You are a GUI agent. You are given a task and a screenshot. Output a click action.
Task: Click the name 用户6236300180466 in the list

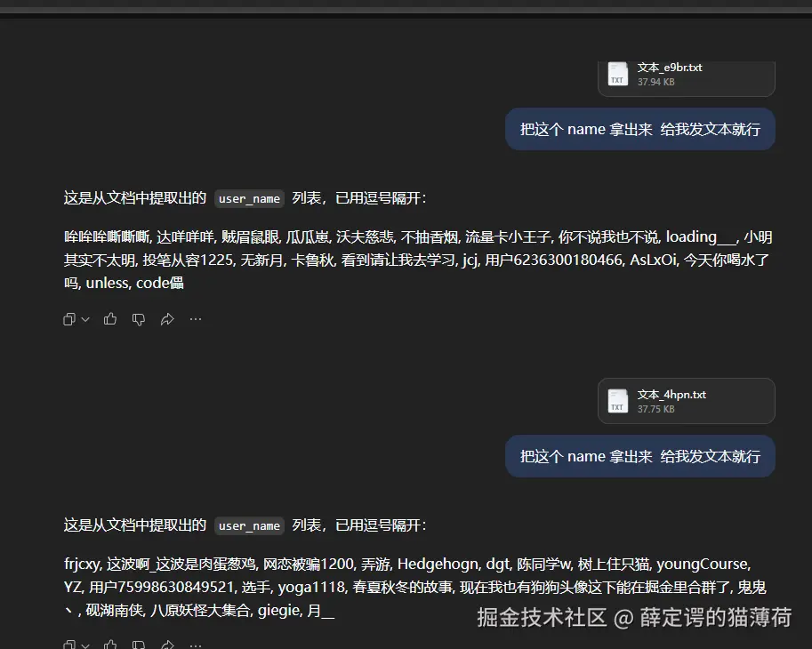point(554,260)
